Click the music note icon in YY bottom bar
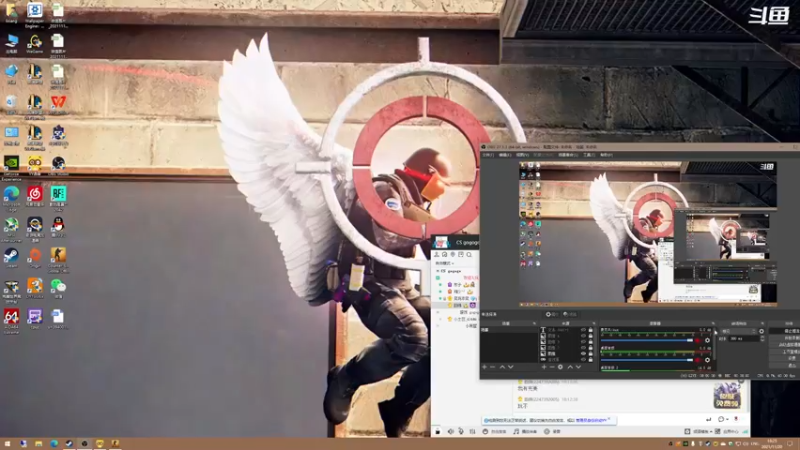 pos(516,431)
